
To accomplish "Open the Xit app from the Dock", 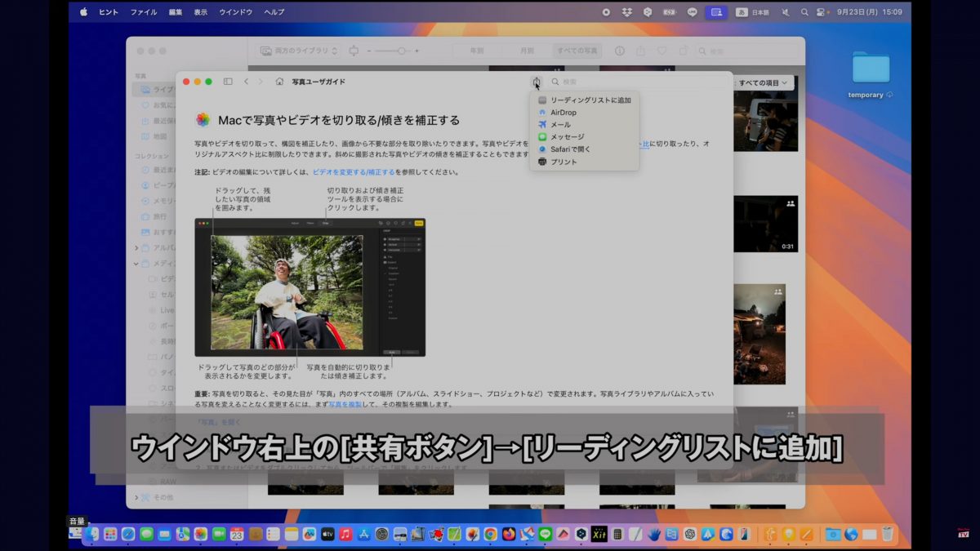I will coord(599,534).
